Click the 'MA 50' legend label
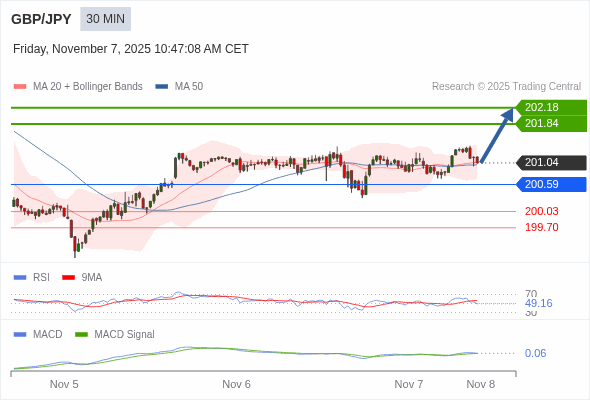 (x=189, y=87)
